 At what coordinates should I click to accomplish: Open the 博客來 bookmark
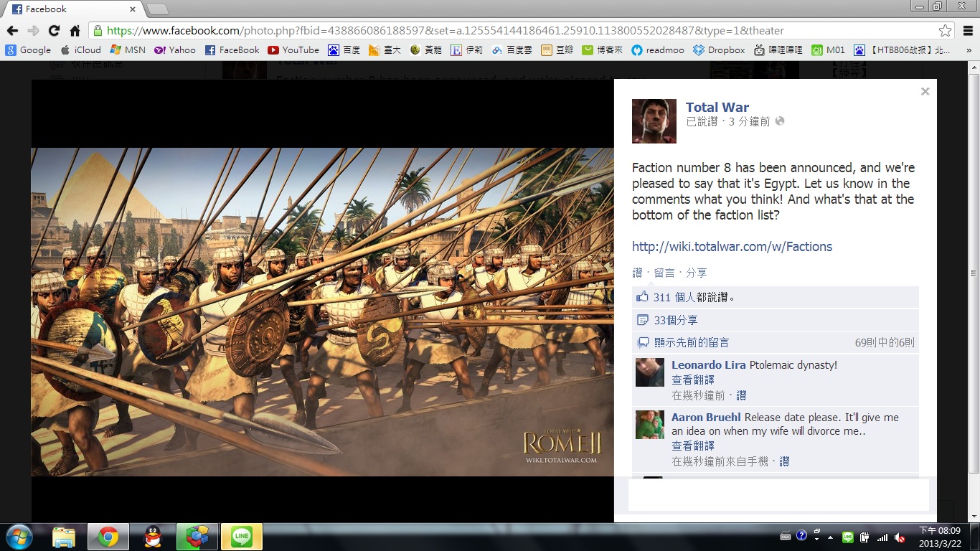[x=602, y=50]
